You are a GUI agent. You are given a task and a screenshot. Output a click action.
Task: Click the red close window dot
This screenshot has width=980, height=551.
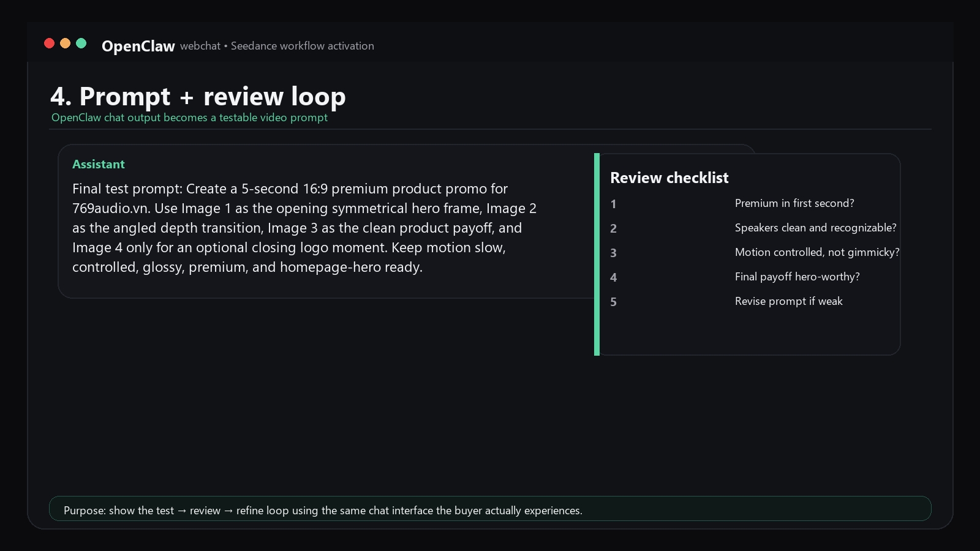click(x=50, y=43)
